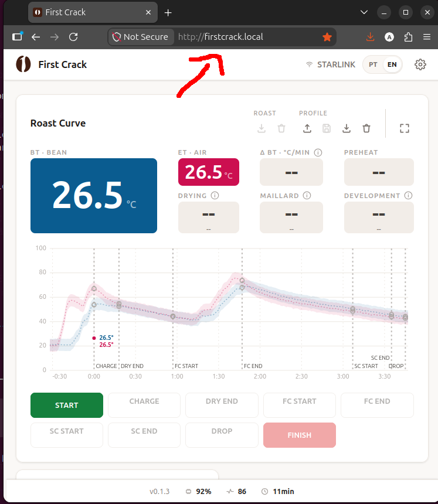
Task: Click the green START button
Action: (67, 405)
